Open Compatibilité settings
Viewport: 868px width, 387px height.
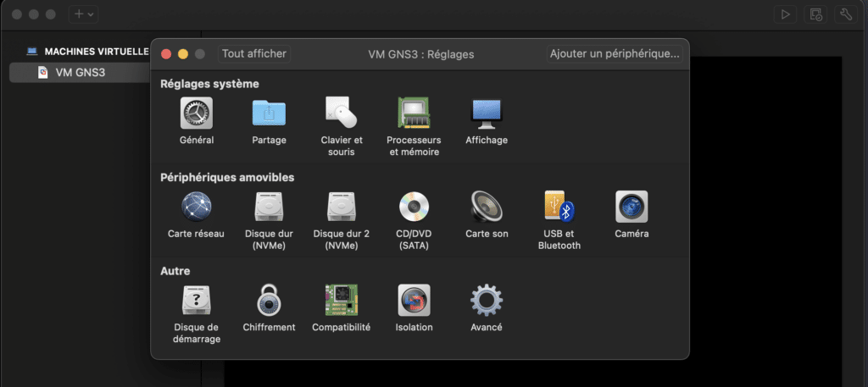coord(341,301)
